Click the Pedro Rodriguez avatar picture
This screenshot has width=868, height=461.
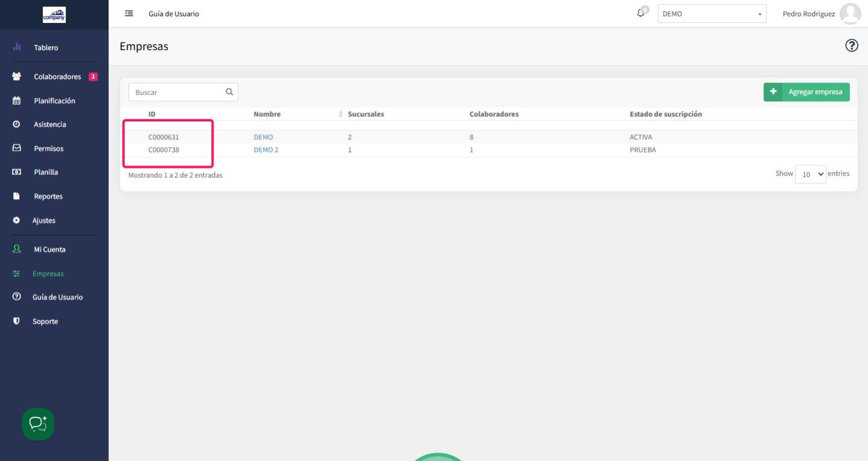(x=851, y=14)
